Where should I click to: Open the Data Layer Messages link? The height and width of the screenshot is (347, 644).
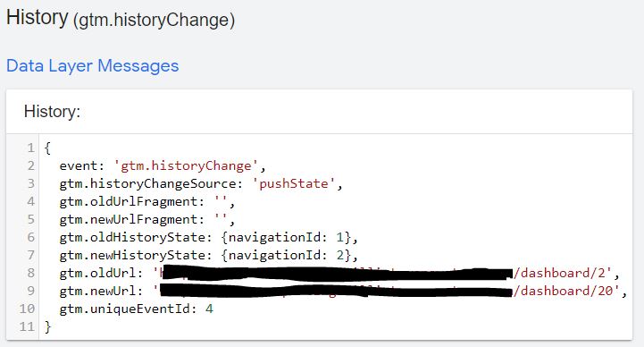92,66
